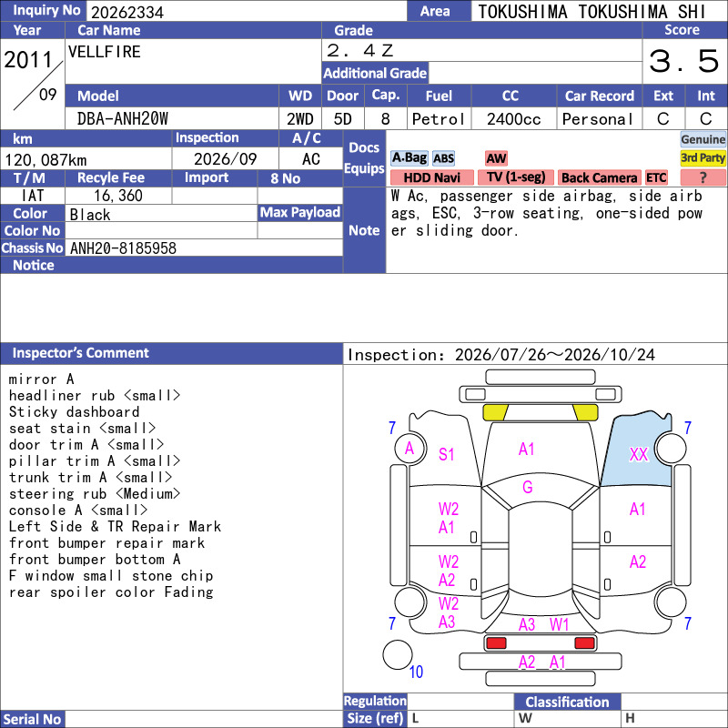This screenshot has width=728, height=728.
Task: Click the Chassis No ANH20-8185958 field
Action: (204, 248)
